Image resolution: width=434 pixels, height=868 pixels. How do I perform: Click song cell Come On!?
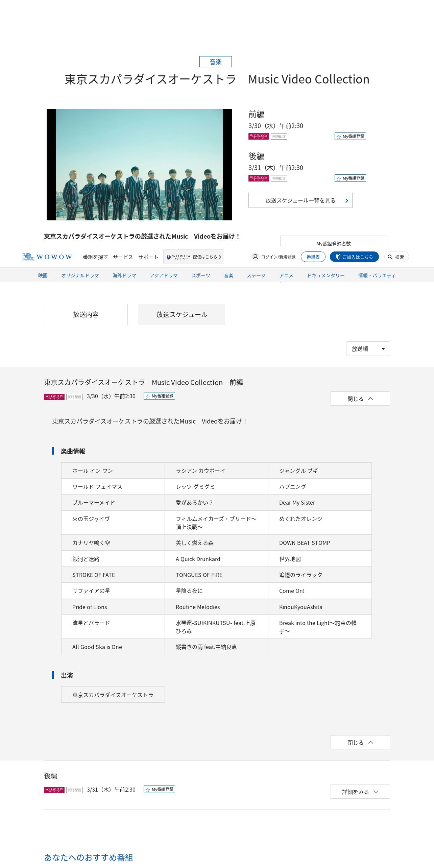coord(320,591)
